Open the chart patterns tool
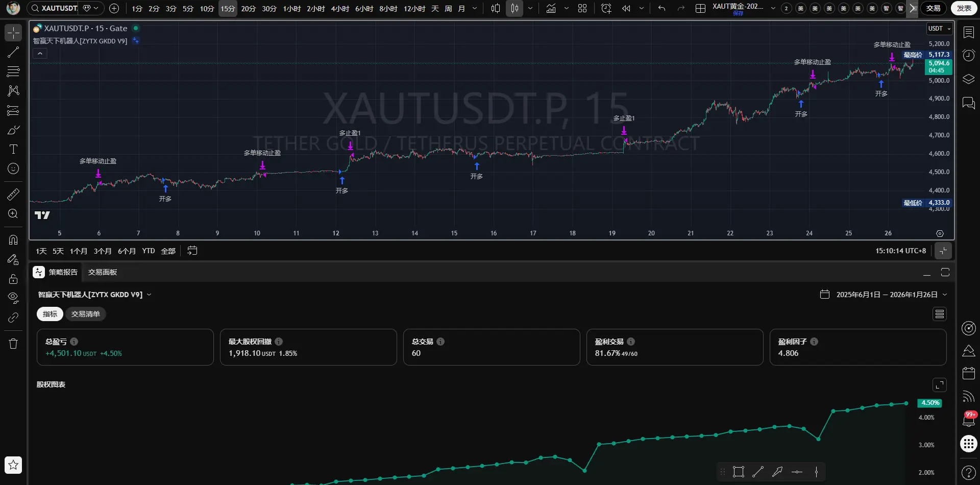 pyautogui.click(x=13, y=91)
